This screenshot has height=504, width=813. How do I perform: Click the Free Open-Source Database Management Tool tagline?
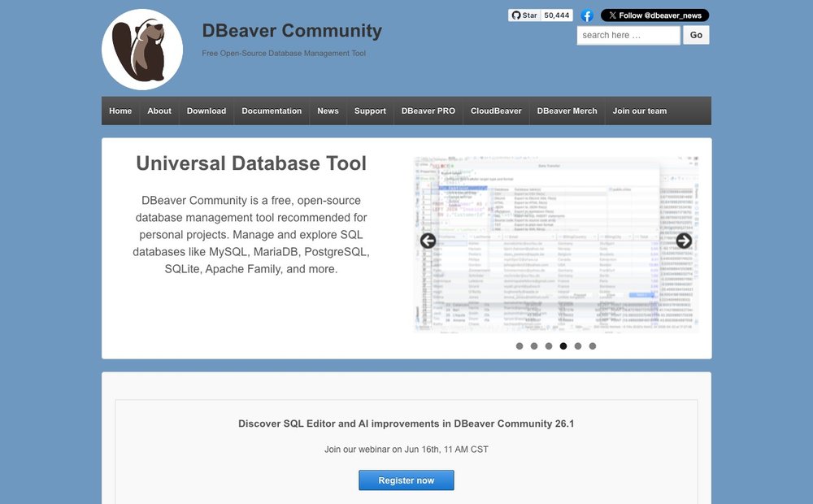[x=284, y=53]
